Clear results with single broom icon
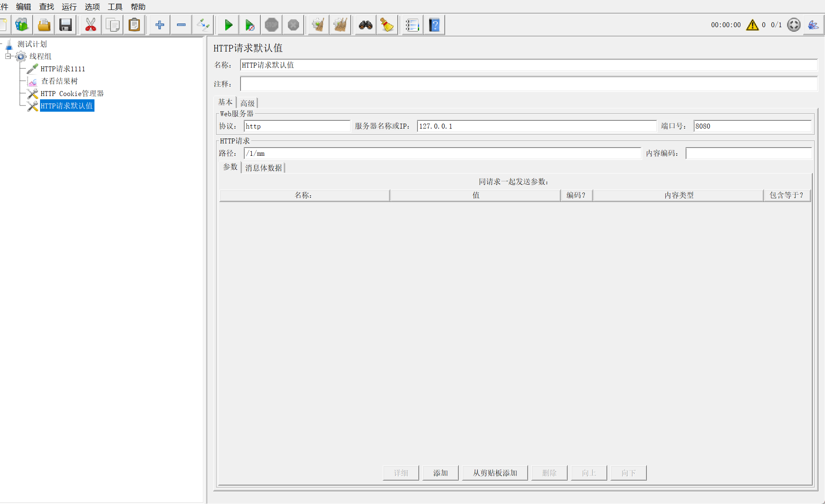Viewport: 825px width, 504px height. [318, 25]
